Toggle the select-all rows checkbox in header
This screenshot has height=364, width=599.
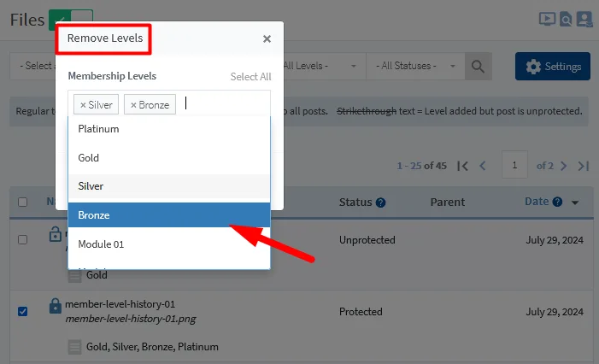[22, 202]
